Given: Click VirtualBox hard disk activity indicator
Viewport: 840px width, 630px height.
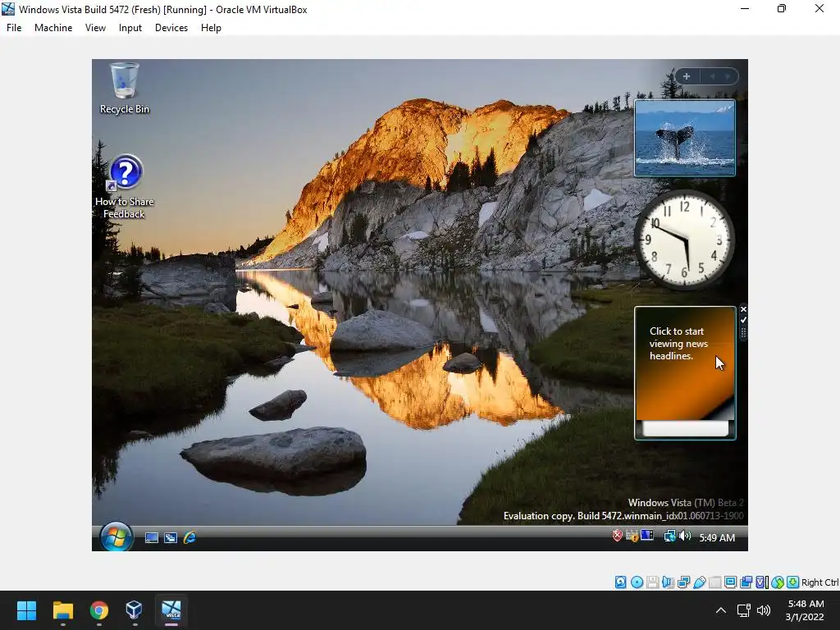Looking at the screenshot, I should coord(620,582).
